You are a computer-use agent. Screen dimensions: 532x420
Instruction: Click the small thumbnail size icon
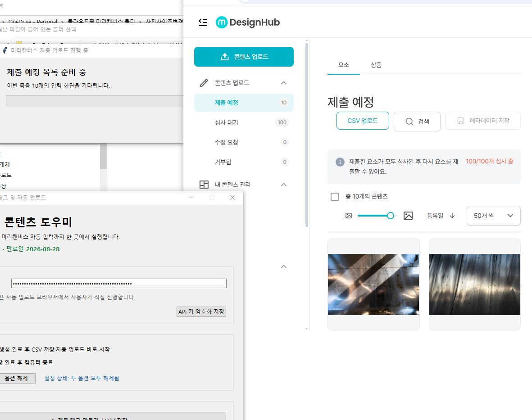[349, 216]
